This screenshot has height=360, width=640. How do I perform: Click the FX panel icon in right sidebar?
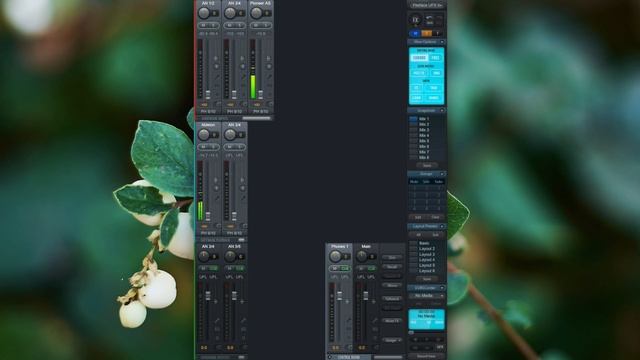[415, 20]
